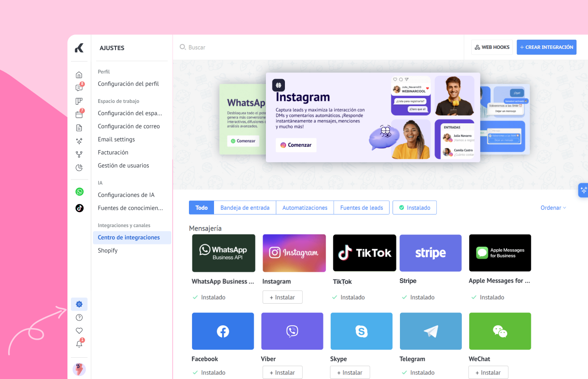Click the Web Hooks button
The width and height of the screenshot is (588, 379).
click(x=492, y=47)
